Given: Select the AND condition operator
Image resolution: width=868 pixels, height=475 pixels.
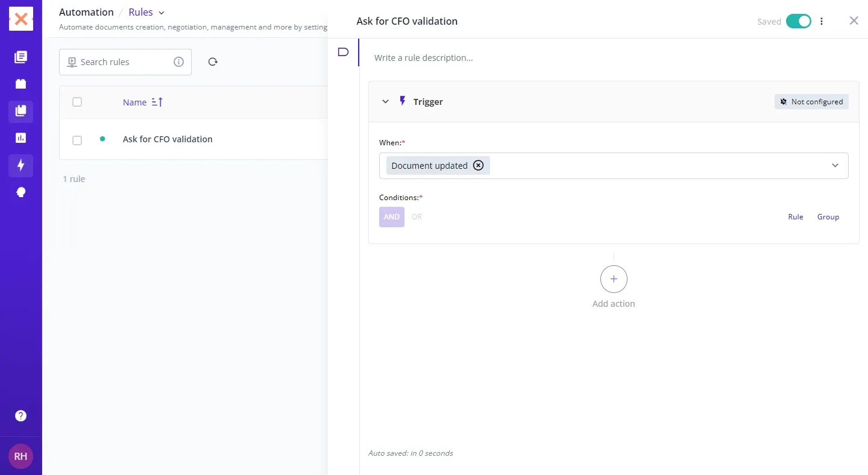Looking at the screenshot, I should (392, 217).
